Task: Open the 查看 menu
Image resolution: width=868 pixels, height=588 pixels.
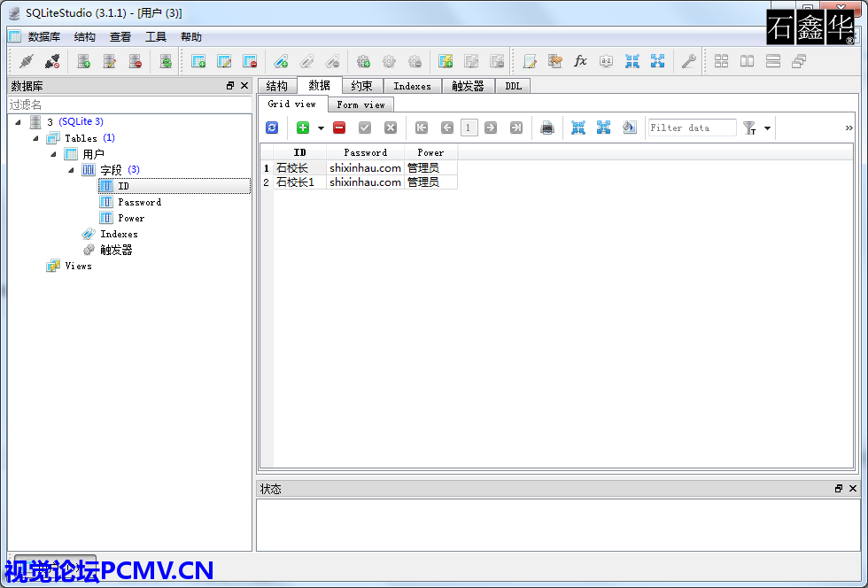Action: 120,37
